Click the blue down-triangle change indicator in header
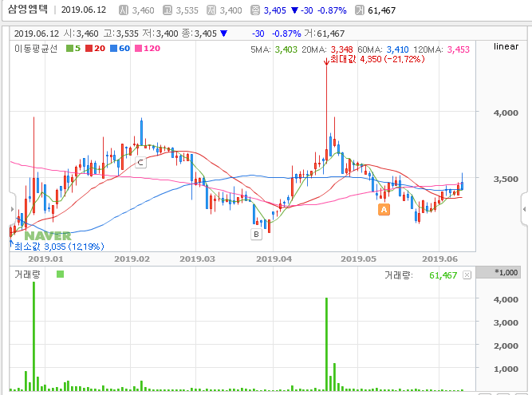The height and width of the screenshot is (395, 532). (x=294, y=10)
